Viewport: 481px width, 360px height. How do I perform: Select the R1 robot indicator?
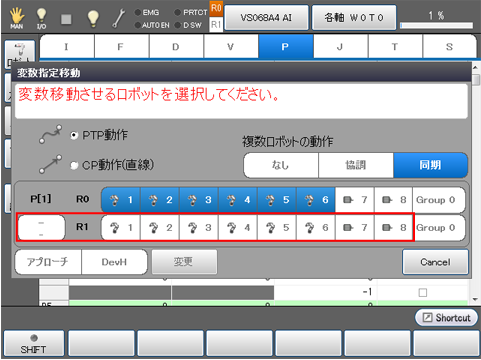click(216, 24)
